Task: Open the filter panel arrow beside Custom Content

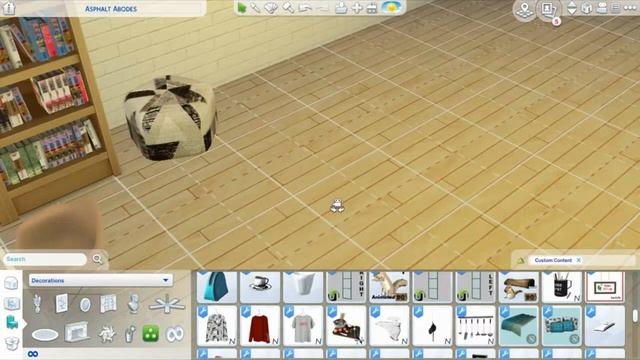Action: pos(521,260)
